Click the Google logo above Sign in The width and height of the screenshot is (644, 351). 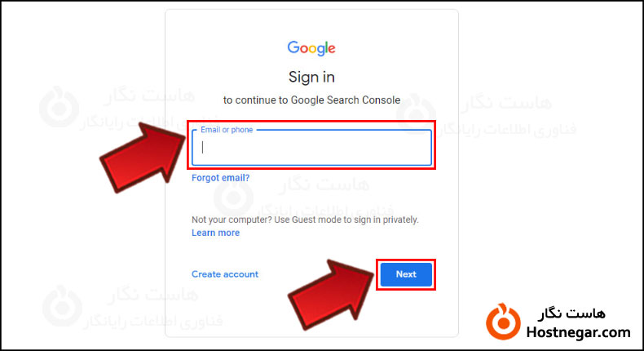[x=311, y=48]
